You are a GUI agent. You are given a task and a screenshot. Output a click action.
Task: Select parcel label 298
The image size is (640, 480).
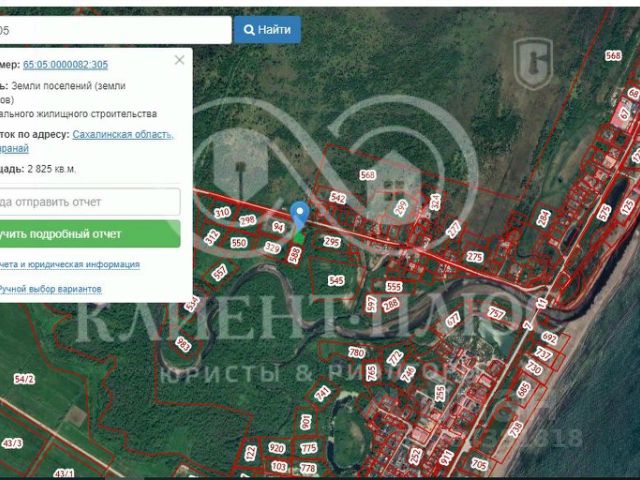pyautogui.click(x=247, y=220)
